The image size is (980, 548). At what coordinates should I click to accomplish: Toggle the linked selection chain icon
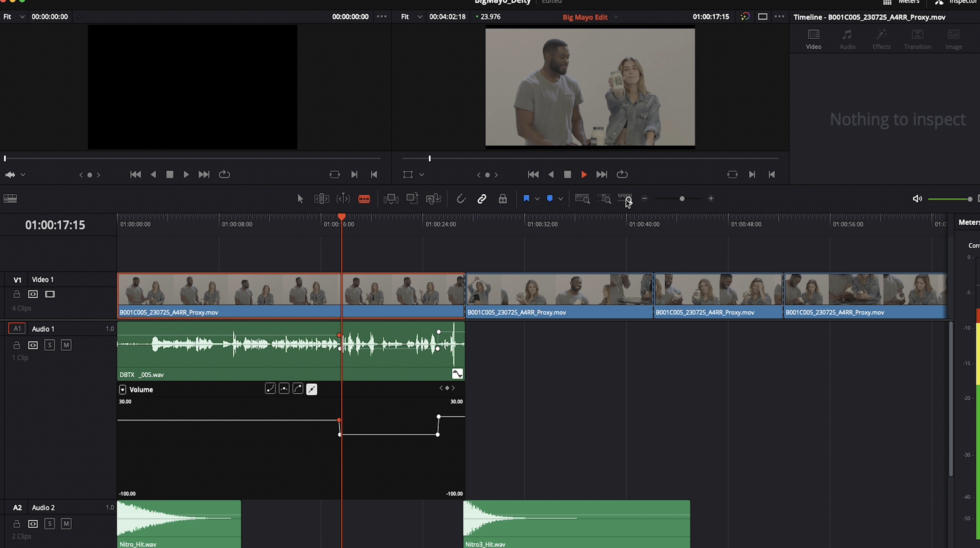coord(482,199)
